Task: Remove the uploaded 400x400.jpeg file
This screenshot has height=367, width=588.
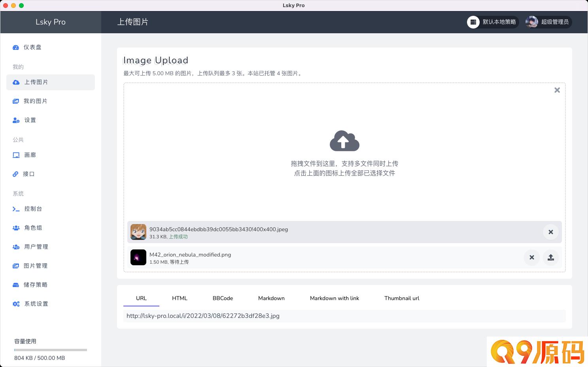Action: pyautogui.click(x=551, y=232)
